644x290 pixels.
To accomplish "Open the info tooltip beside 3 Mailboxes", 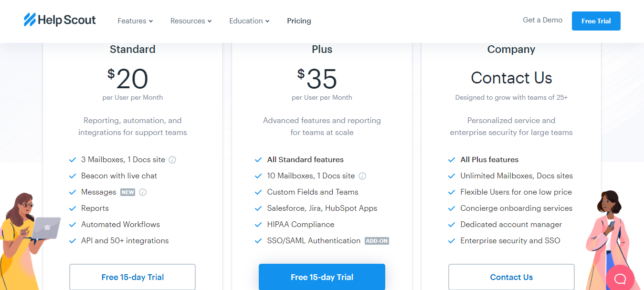I will point(172,159).
